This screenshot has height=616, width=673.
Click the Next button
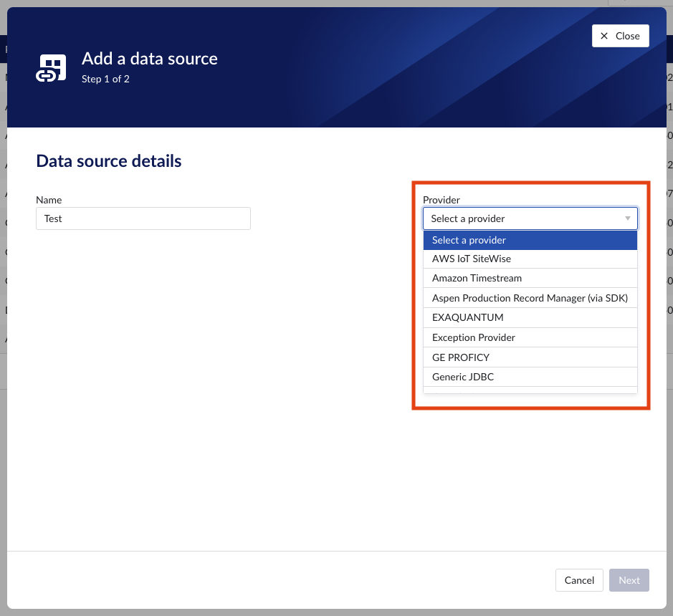coord(629,580)
